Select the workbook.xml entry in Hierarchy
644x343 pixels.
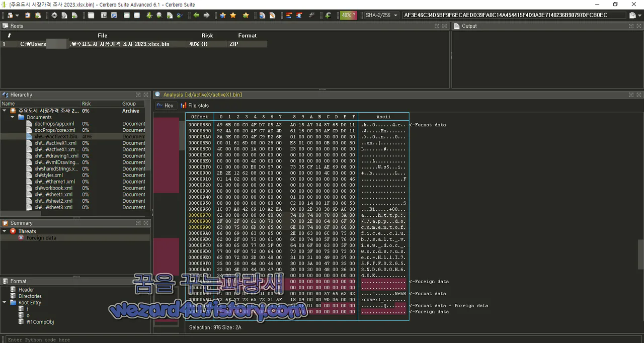(53, 188)
